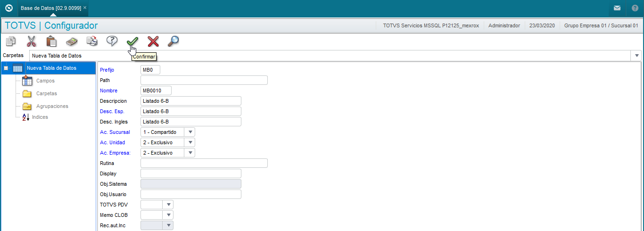
Task: Select Indices tree item
Action: pos(40,117)
